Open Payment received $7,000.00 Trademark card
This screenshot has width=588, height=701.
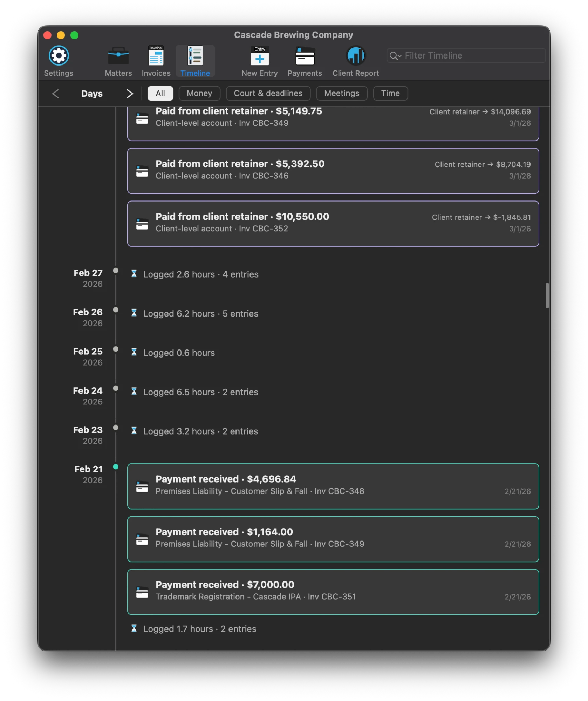click(x=333, y=593)
